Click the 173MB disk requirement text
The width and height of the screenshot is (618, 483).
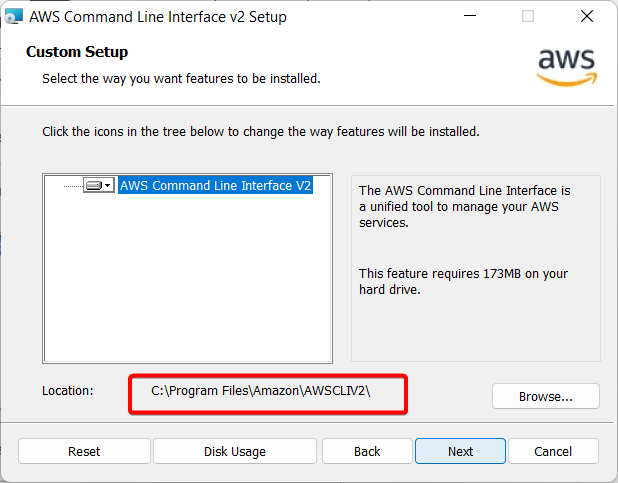click(x=464, y=281)
